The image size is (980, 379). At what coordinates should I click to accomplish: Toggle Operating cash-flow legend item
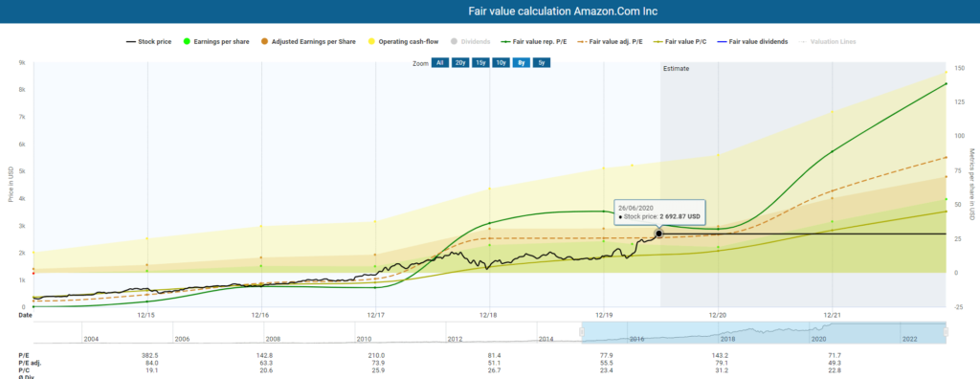[402, 42]
